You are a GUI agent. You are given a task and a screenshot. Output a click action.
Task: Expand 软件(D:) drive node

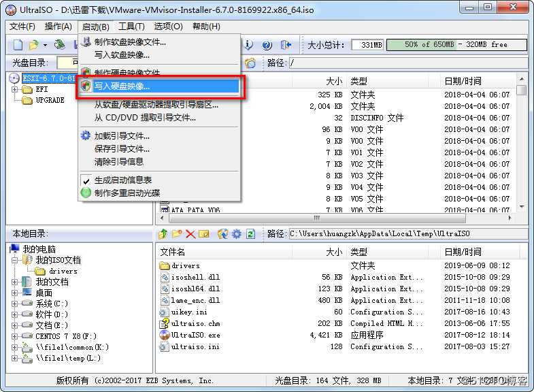tap(14, 314)
